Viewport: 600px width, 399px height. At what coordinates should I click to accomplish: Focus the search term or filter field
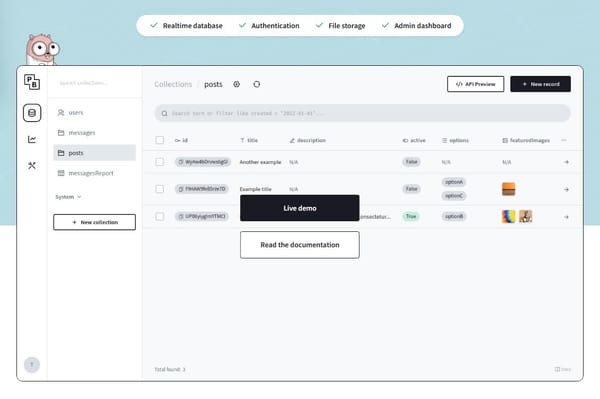tap(362, 114)
